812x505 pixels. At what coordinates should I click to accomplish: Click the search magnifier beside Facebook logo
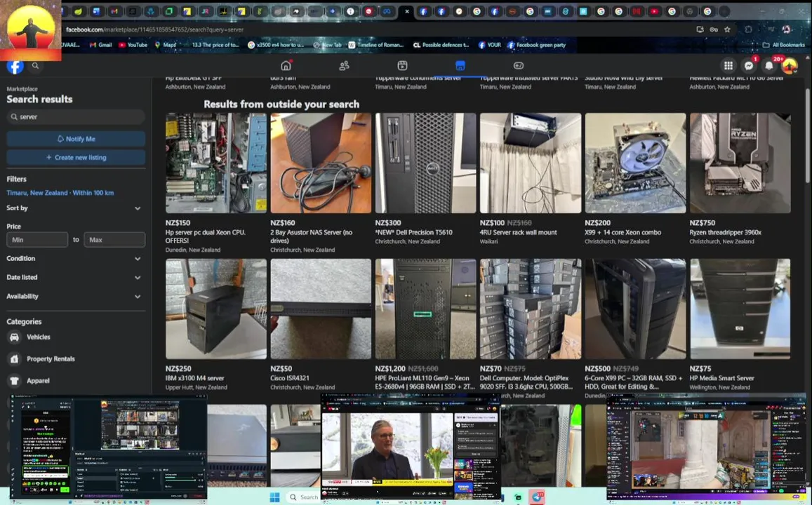click(x=35, y=66)
